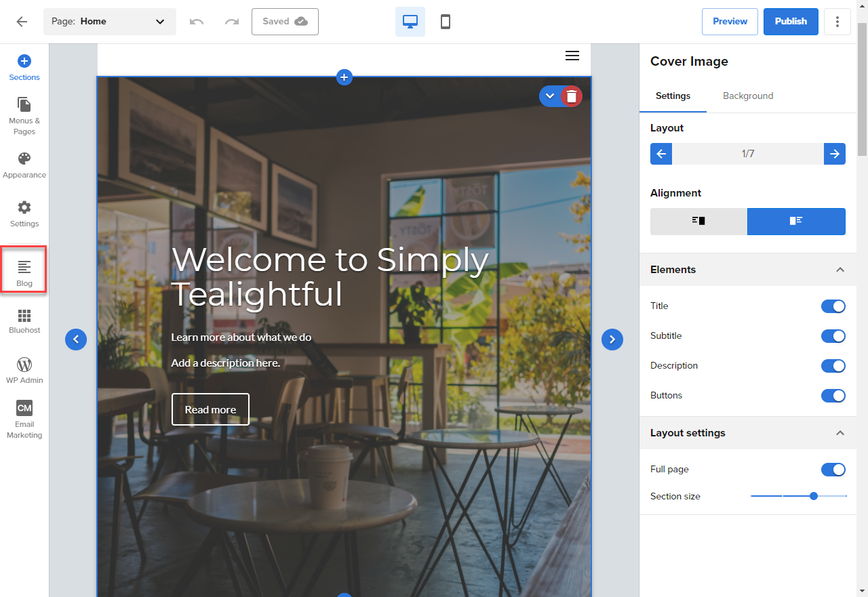Open Email Marketing in sidebar

click(24, 419)
